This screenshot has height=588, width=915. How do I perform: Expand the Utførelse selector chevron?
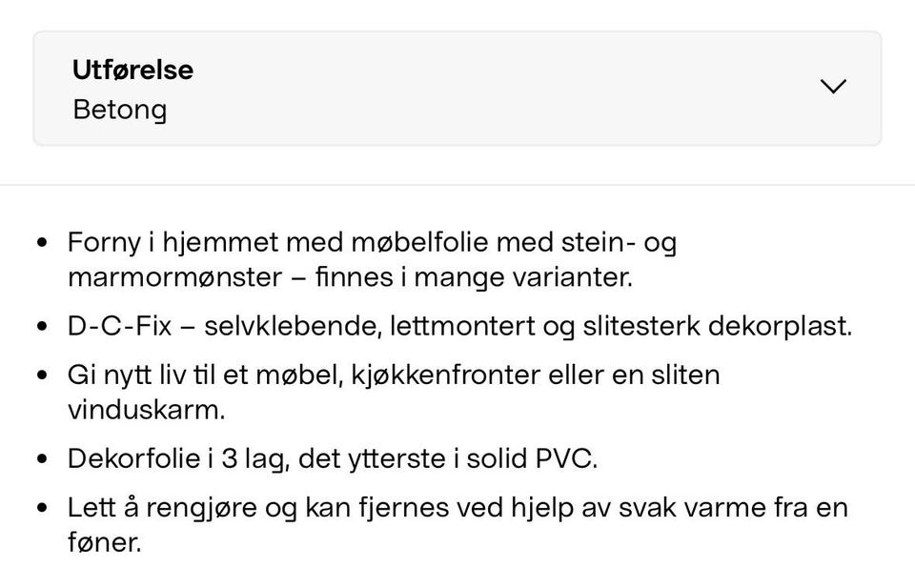(832, 86)
